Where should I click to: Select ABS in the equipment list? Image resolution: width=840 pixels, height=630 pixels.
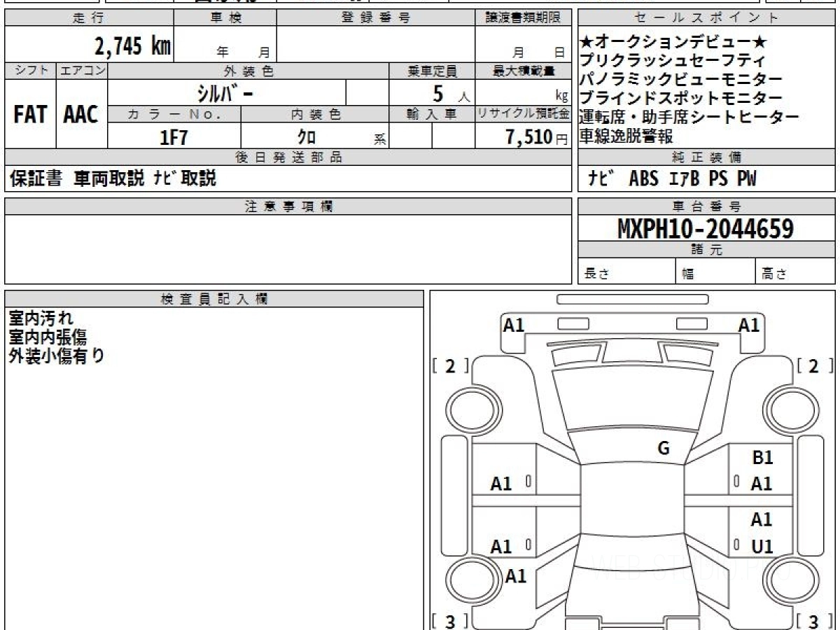click(643, 179)
